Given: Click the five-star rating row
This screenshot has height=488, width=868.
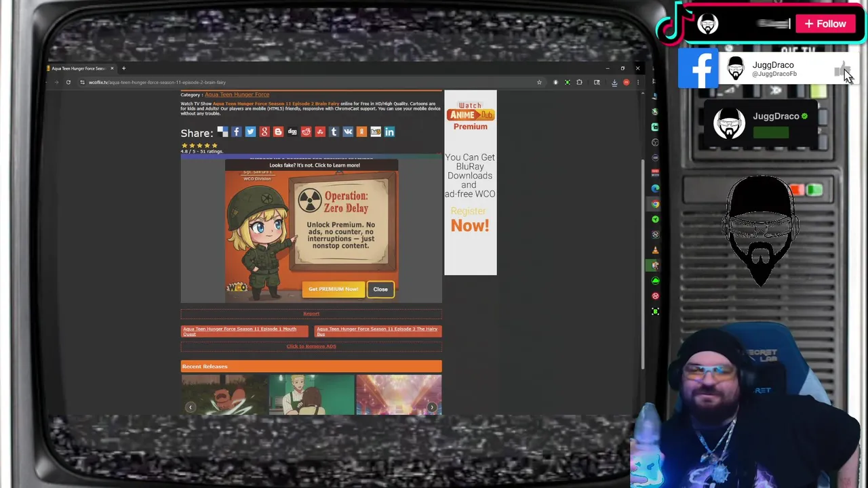Looking at the screenshot, I should 199,145.
